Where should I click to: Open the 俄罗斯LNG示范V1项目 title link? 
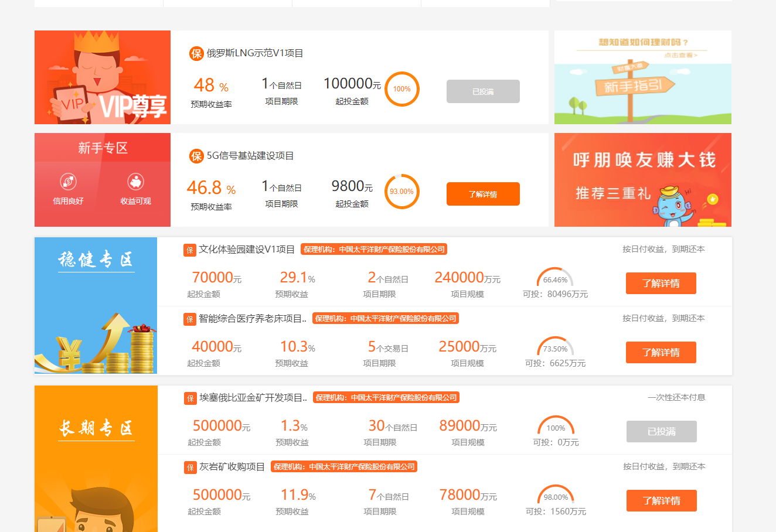tap(255, 53)
